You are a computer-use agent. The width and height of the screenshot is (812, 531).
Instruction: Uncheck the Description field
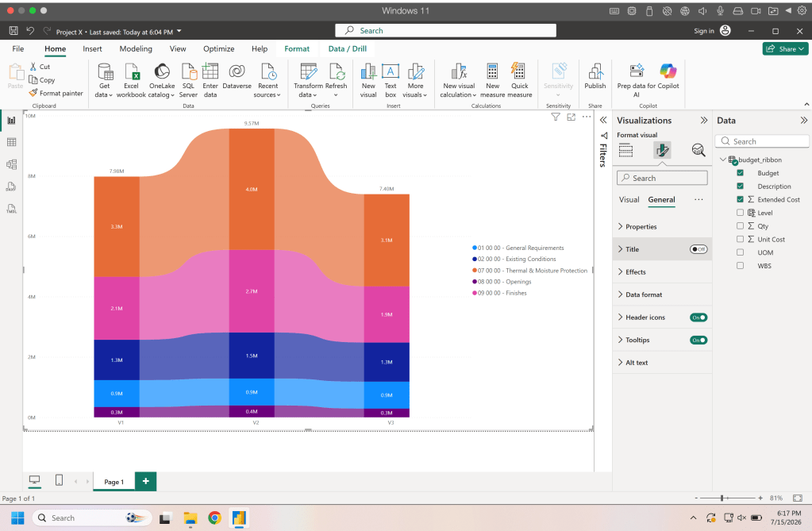pos(740,186)
